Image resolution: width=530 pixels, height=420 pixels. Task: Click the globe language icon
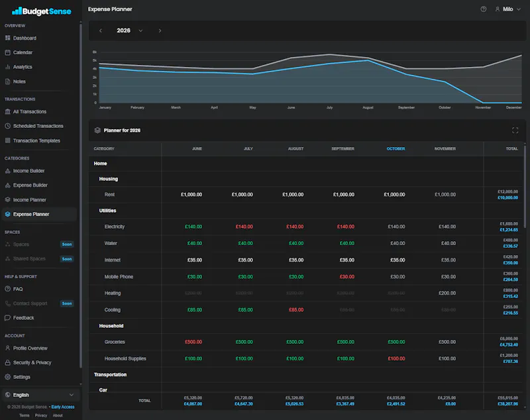(7, 395)
